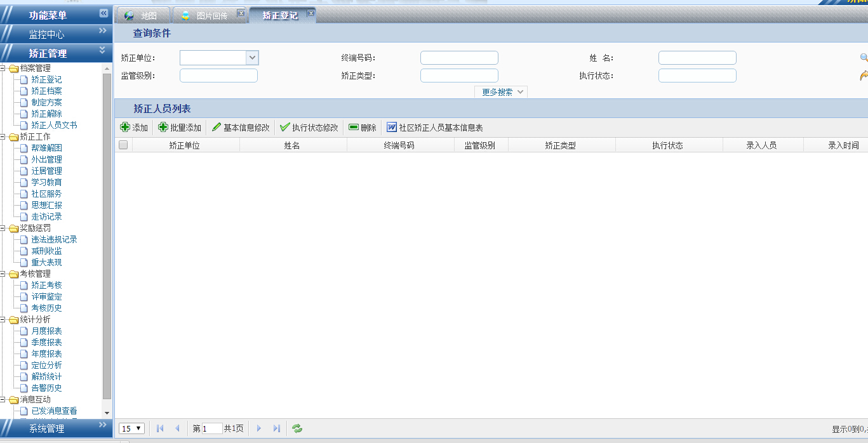Click the reset arrow icon under search
Viewport: 868px width, 443px height.
[864, 76]
